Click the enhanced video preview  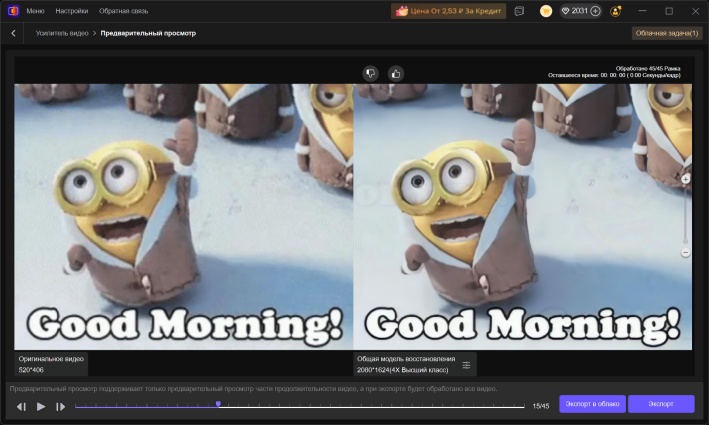click(x=522, y=217)
